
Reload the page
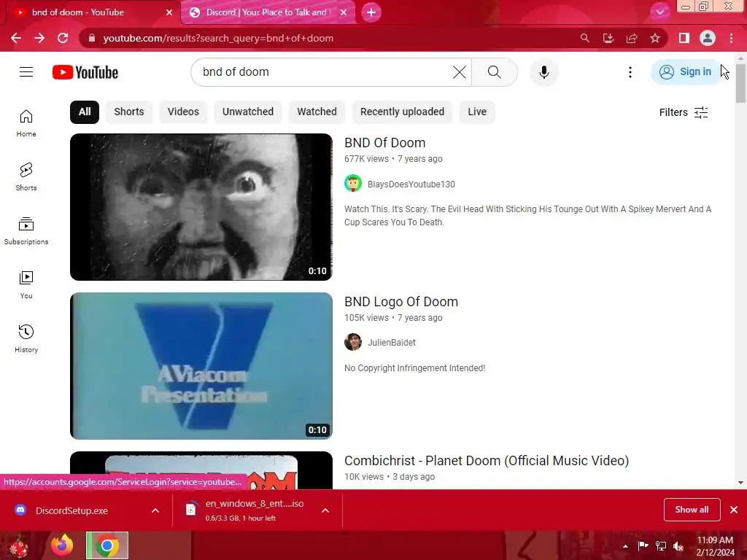[x=63, y=38]
